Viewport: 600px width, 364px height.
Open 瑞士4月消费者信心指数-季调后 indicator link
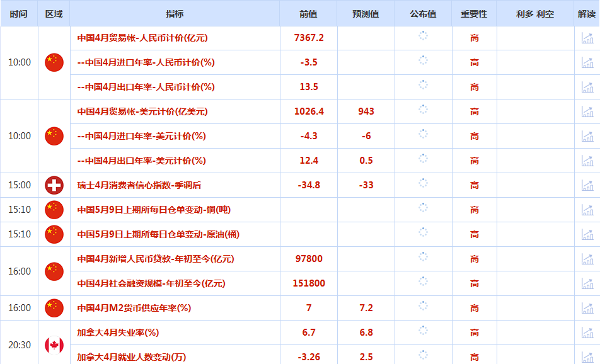point(139,185)
